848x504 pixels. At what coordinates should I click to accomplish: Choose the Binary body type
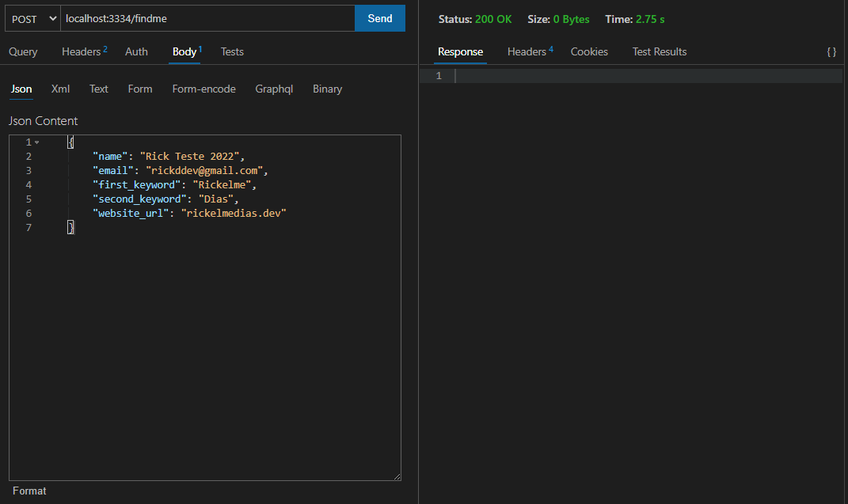coord(327,89)
